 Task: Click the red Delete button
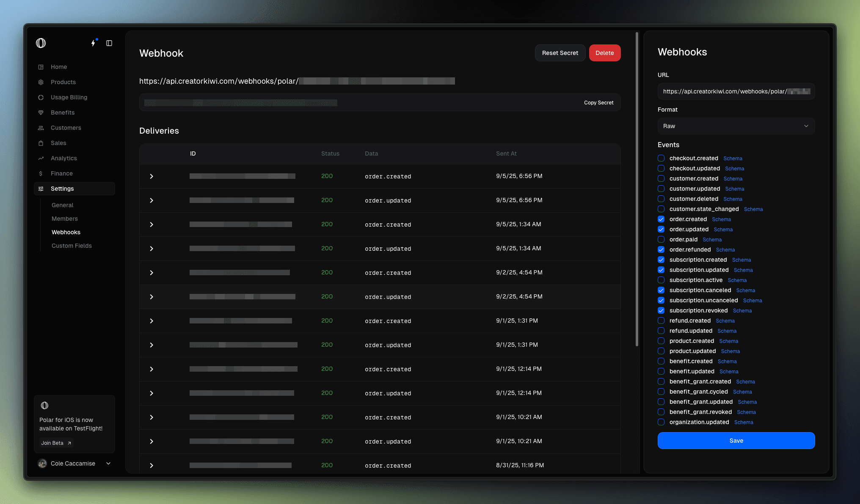point(604,53)
